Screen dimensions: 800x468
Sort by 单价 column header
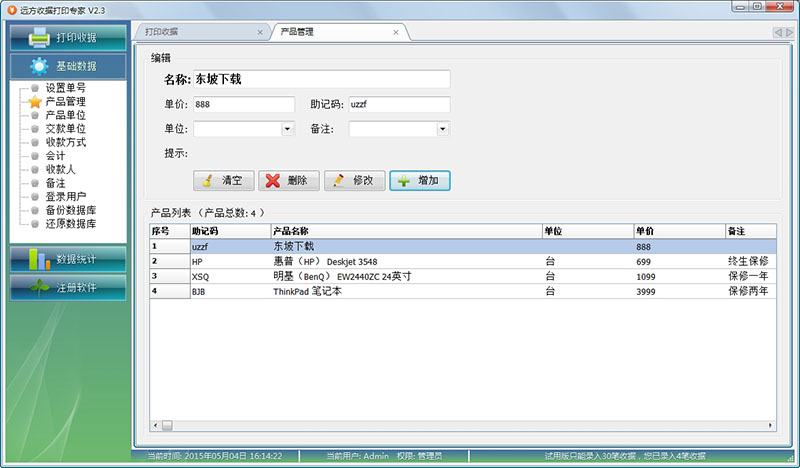click(x=680, y=231)
